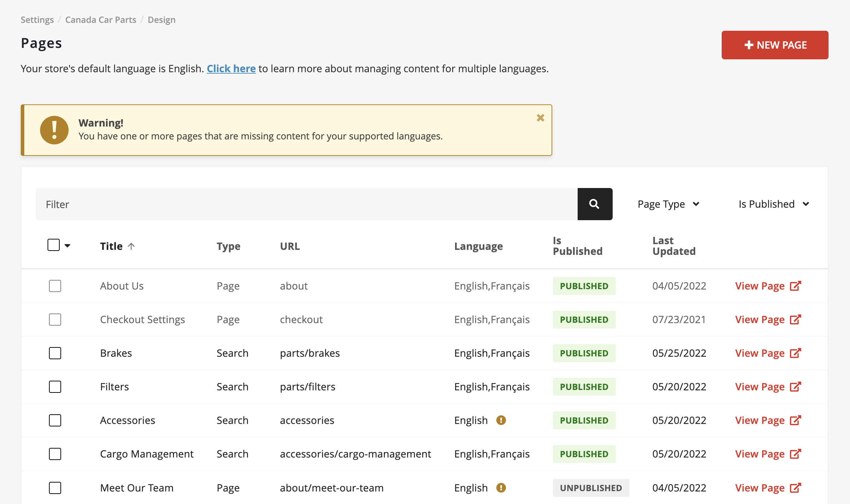Open Canada Car Parts breadcrumb
The height and width of the screenshot is (504, 850).
tap(101, 20)
